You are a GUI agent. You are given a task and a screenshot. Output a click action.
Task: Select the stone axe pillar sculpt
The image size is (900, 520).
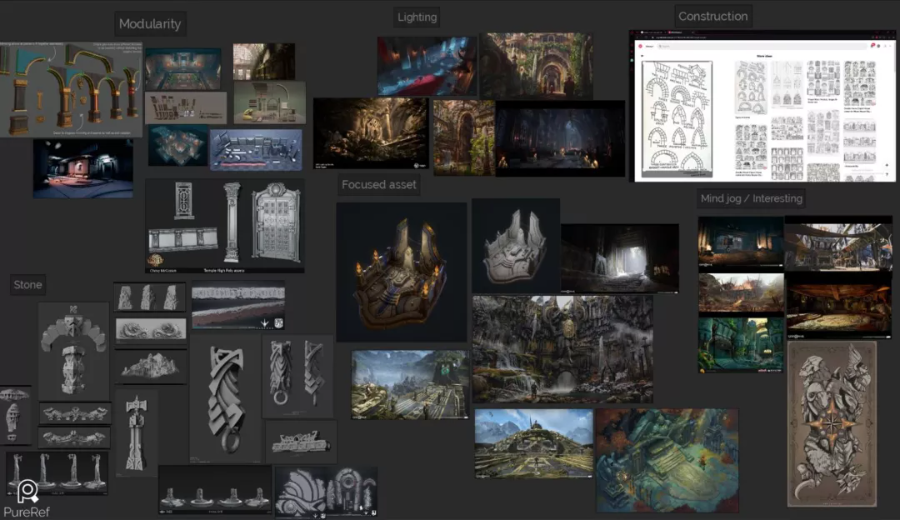(x=136, y=433)
